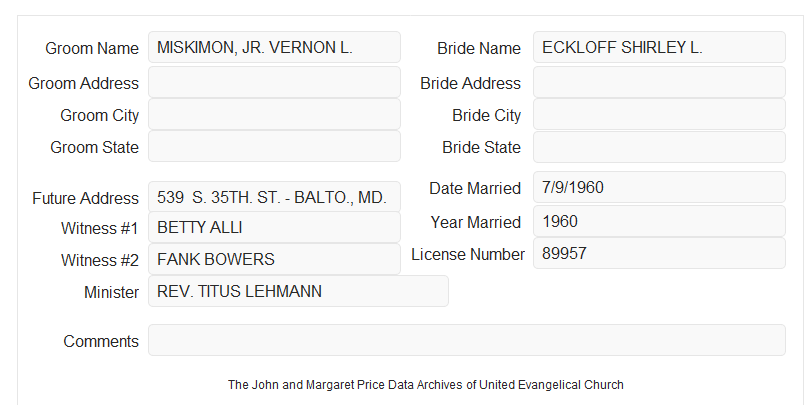This screenshot has height=405, width=805.
Task: Select the Minister field REV. TITUS LEHMANN
Action: tap(298, 291)
